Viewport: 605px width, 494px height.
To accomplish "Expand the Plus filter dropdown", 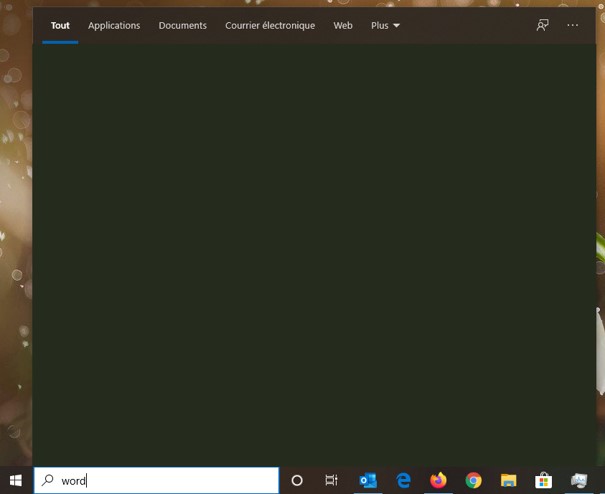I will click(x=385, y=25).
